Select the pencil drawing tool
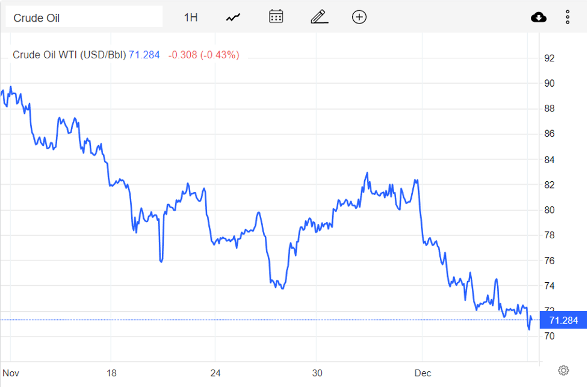 (x=319, y=17)
